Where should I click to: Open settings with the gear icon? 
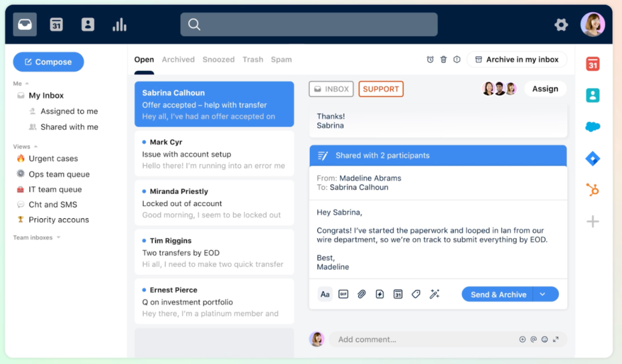pyautogui.click(x=561, y=24)
